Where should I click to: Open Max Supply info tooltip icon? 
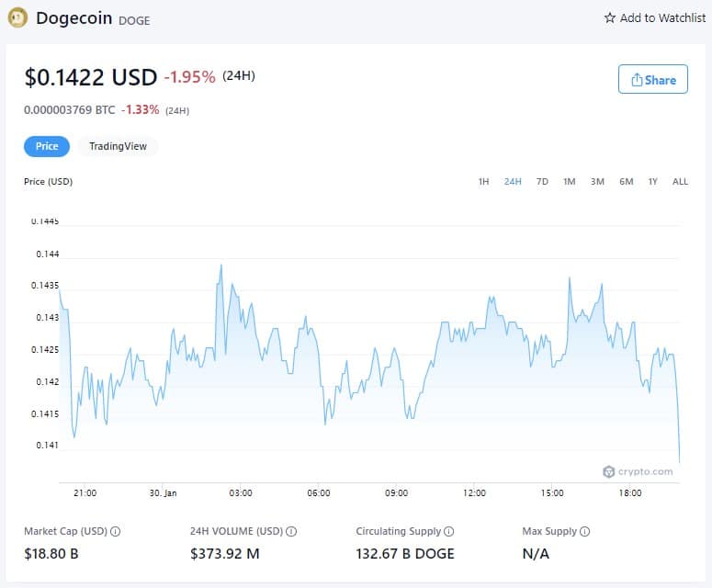tap(585, 531)
